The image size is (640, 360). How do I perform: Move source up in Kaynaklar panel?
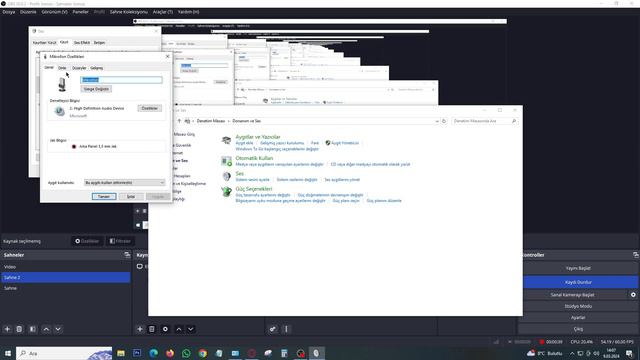click(179, 329)
